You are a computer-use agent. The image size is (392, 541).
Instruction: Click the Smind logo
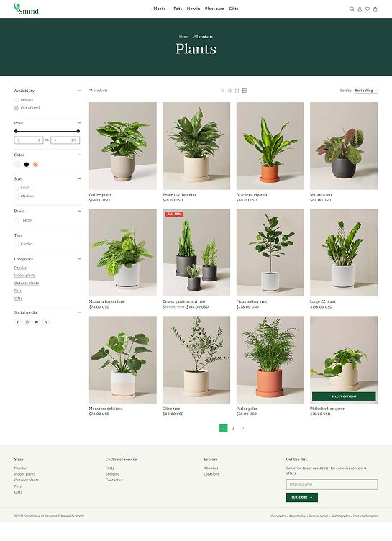pos(26,9)
